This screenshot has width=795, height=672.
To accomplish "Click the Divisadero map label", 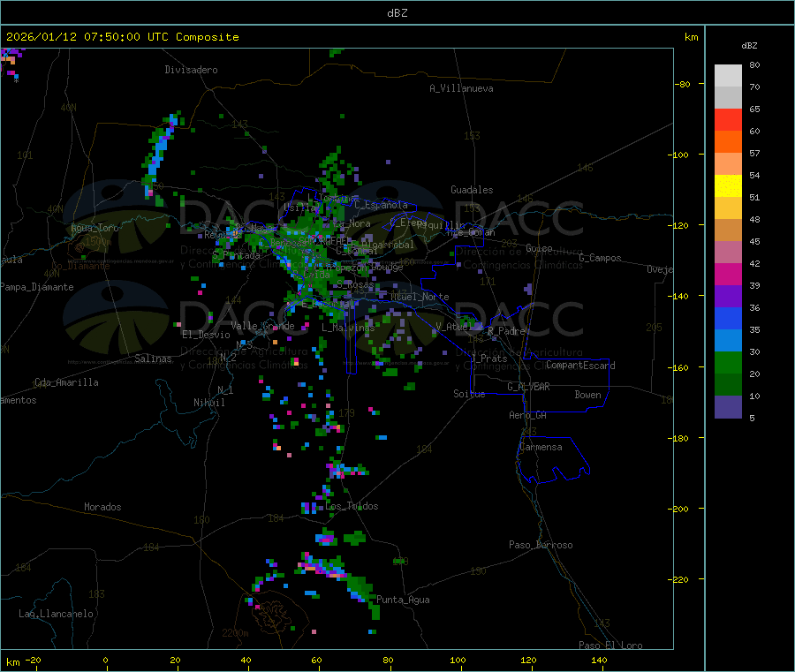I will pyautogui.click(x=191, y=70).
